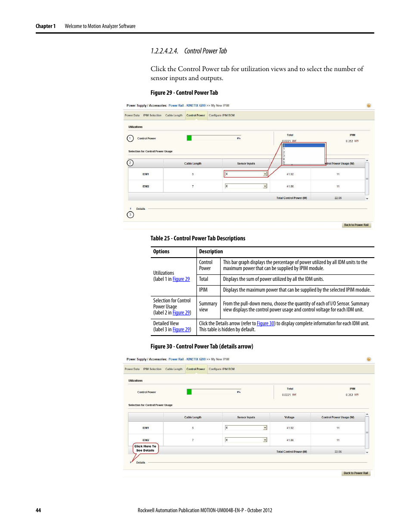
Task: Click help icon in Figure 29 screenshot
Action: click(368, 106)
